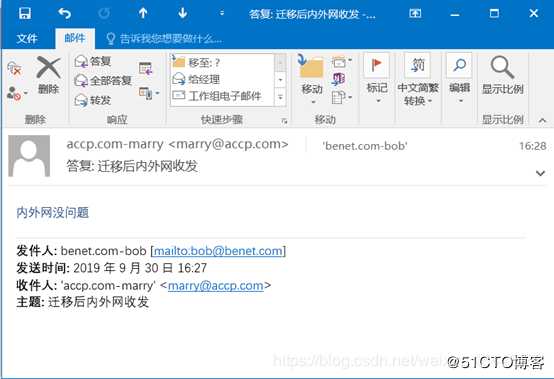Viewport: 554px width, 379px height.
Task: Click the meeting reply icon
Action: tap(146, 69)
